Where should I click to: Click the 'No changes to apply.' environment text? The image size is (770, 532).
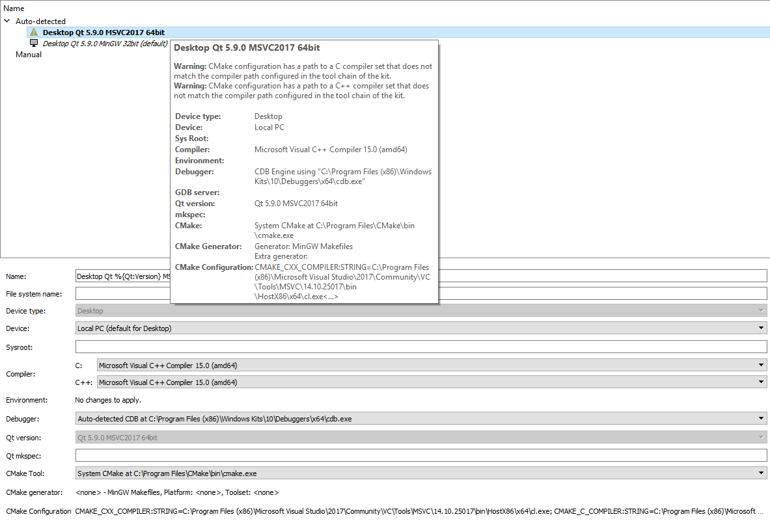[x=108, y=400]
